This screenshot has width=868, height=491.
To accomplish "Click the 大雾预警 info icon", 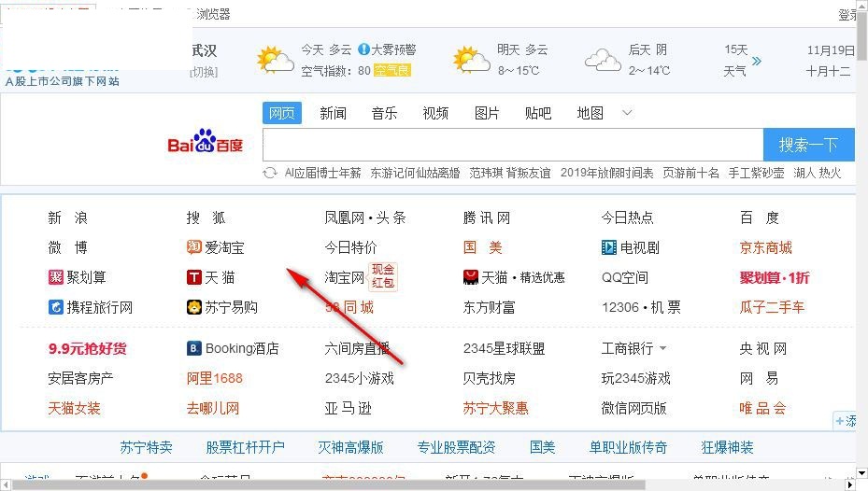I will click(363, 49).
